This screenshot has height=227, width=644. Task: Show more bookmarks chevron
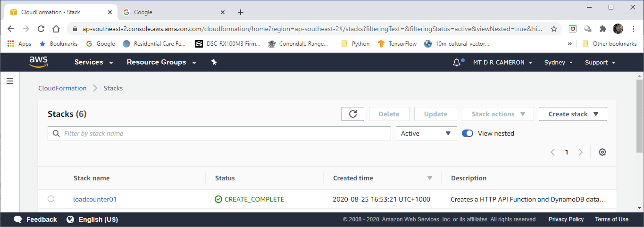[570, 44]
